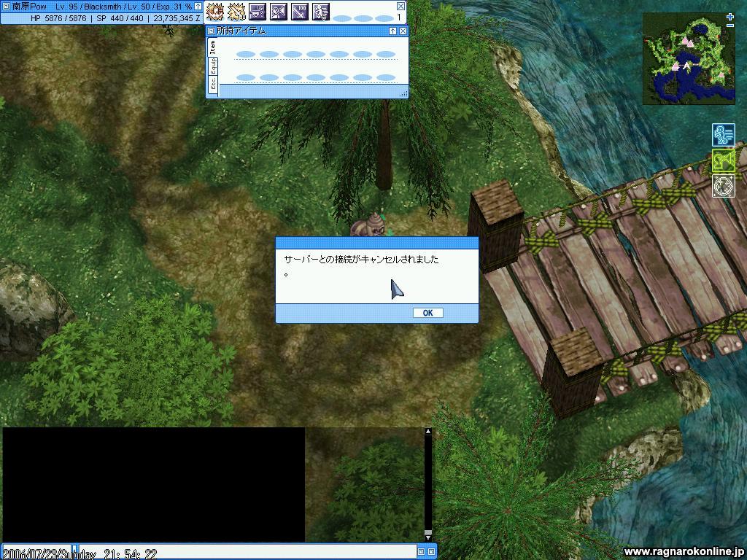Select the Item tab in inventory window
This screenshot has height=560, width=747.
coord(212,47)
